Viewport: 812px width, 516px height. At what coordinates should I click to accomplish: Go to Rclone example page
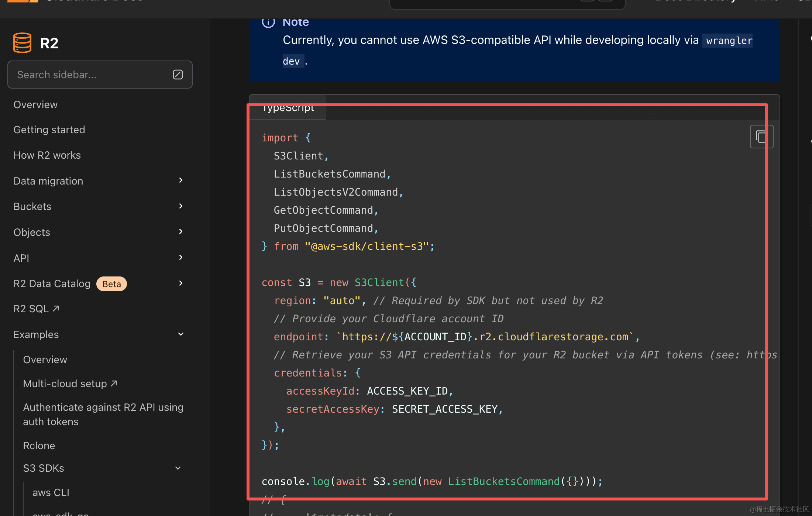39,446
